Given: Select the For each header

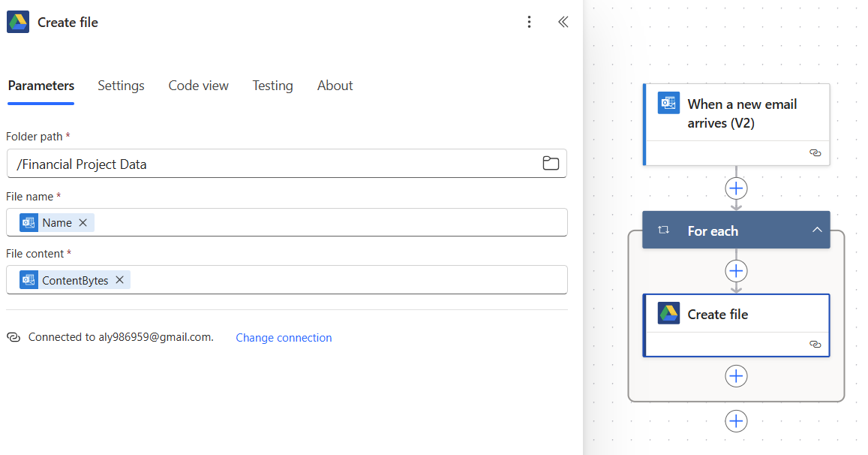Looking at the screenshot, I should tap(736, 230).
